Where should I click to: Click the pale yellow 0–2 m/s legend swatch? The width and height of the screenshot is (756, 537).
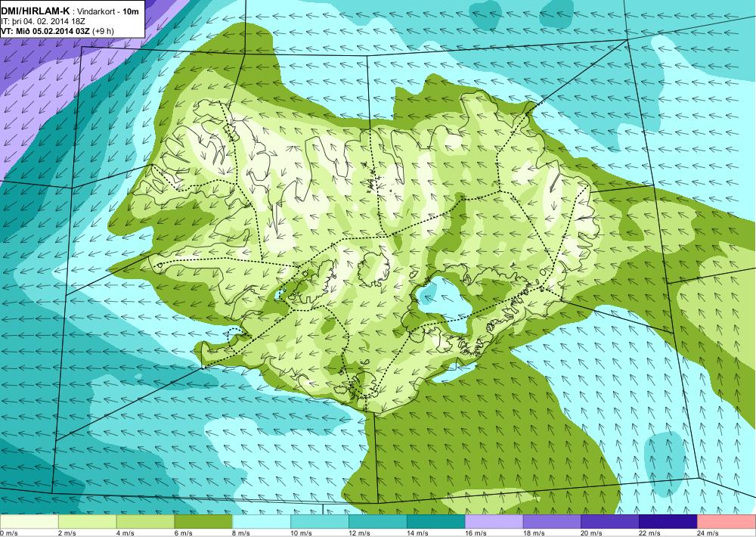(29, 521)
